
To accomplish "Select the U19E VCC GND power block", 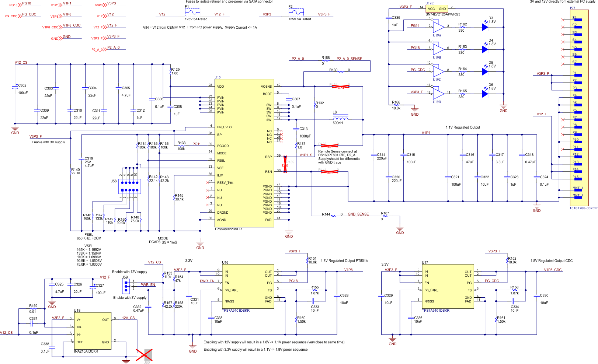I will [437, 8].
